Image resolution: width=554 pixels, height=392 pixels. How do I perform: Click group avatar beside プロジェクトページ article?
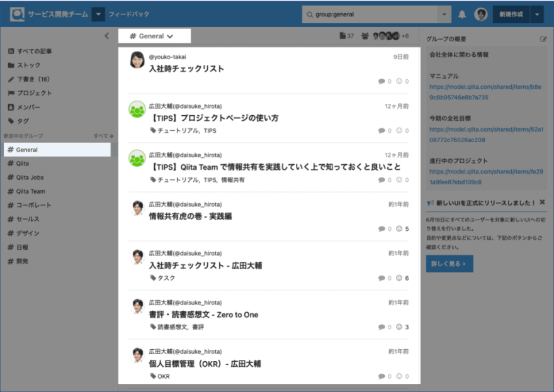tap(137, 109)
